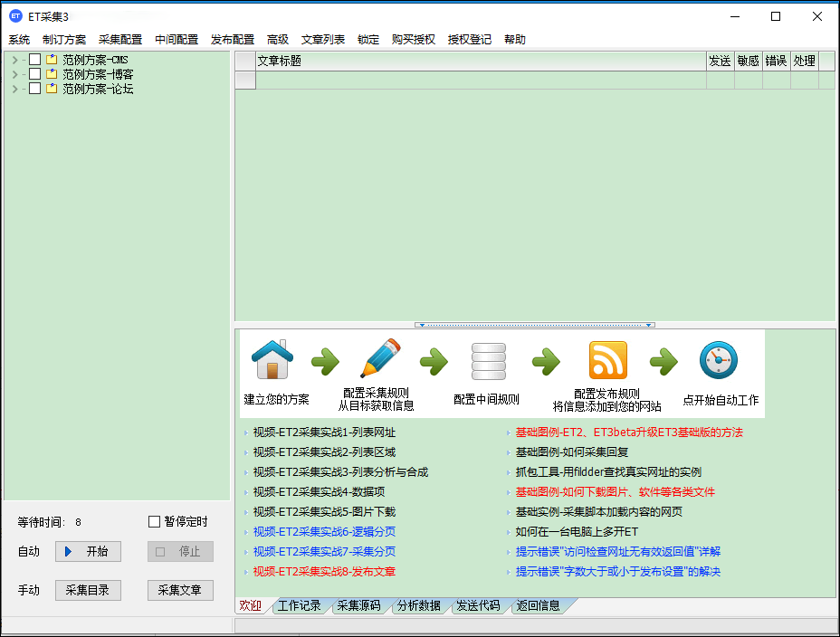Open link 视频-ET2采集实战6-逻辑分页
840x637 pixels.
(x=324, y=531)
